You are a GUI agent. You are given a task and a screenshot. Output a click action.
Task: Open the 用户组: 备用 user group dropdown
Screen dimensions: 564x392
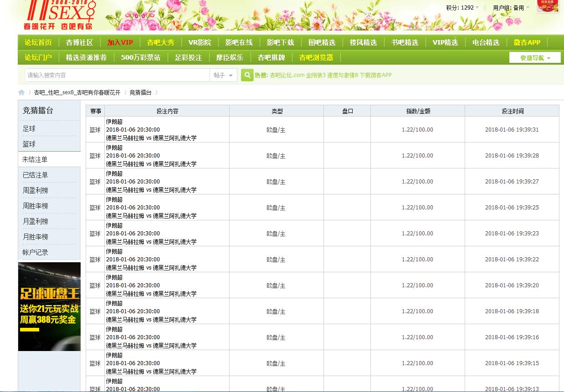click(x=511, y=8)
